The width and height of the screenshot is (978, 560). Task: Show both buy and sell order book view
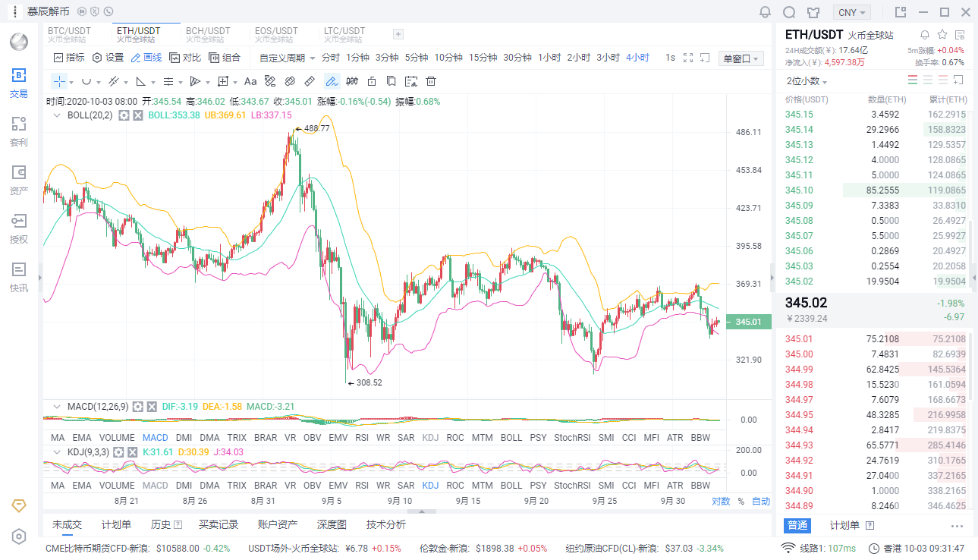(913, 80)
